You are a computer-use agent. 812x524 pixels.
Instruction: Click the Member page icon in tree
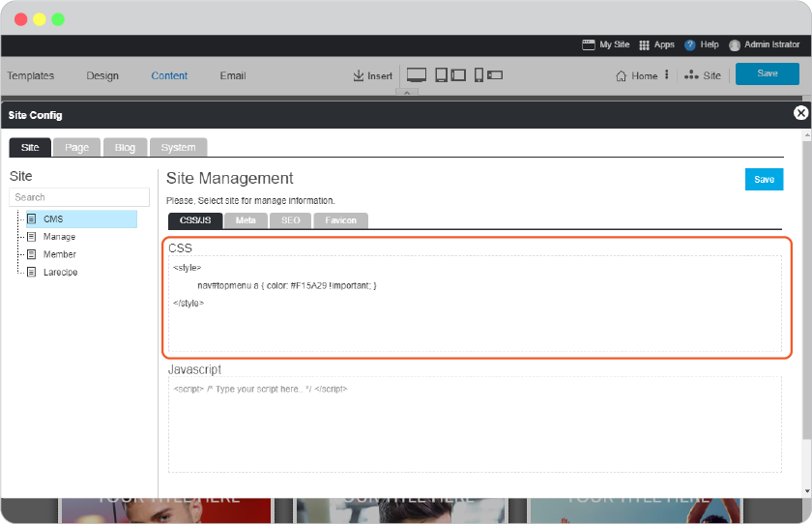(32, 254)
